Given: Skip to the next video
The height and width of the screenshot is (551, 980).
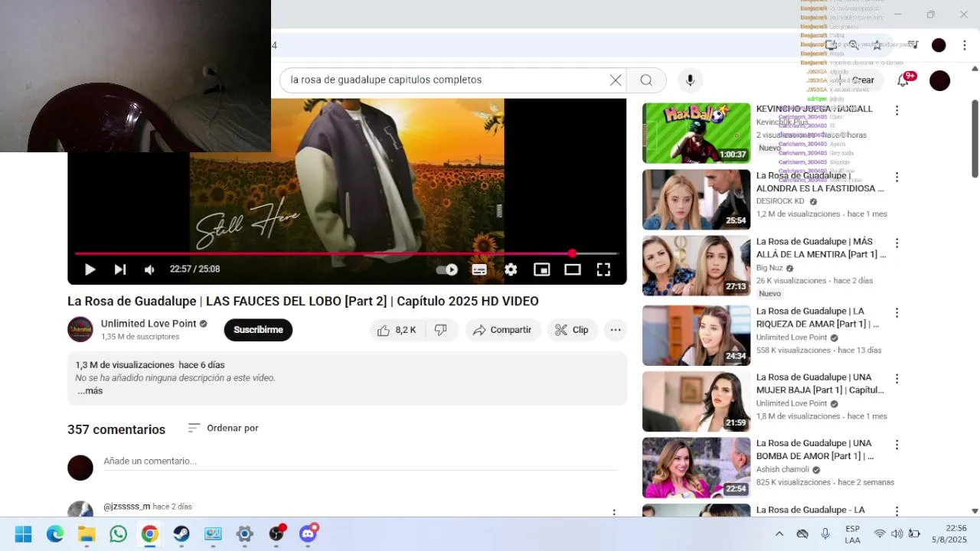Looking at the screenshot, I should pos(120,269).
